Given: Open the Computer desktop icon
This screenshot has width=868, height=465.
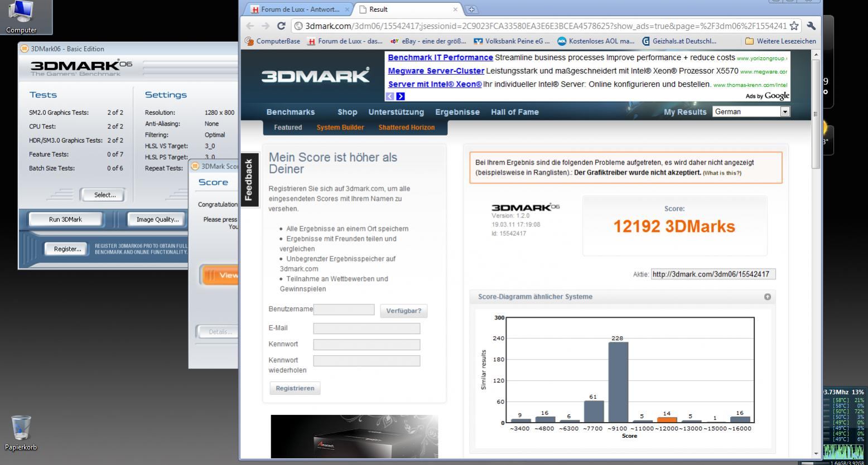Looking at the screenshot, I should point(22,17).
